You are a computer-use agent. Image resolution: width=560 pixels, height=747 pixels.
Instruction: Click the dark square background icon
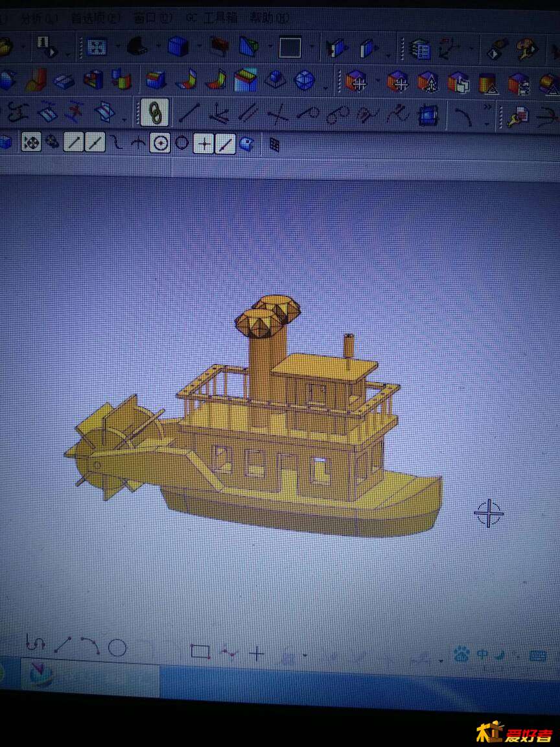[290, 47]
